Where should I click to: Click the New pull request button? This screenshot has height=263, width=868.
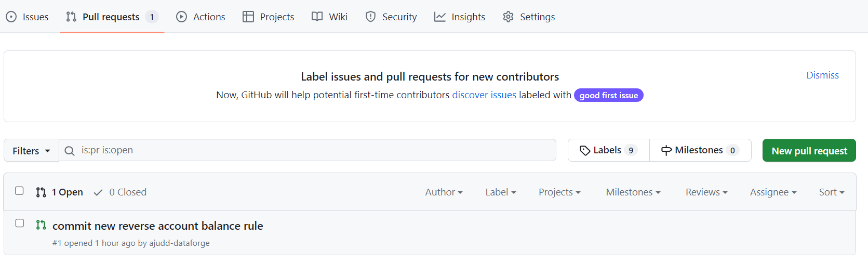click(809, 151)
